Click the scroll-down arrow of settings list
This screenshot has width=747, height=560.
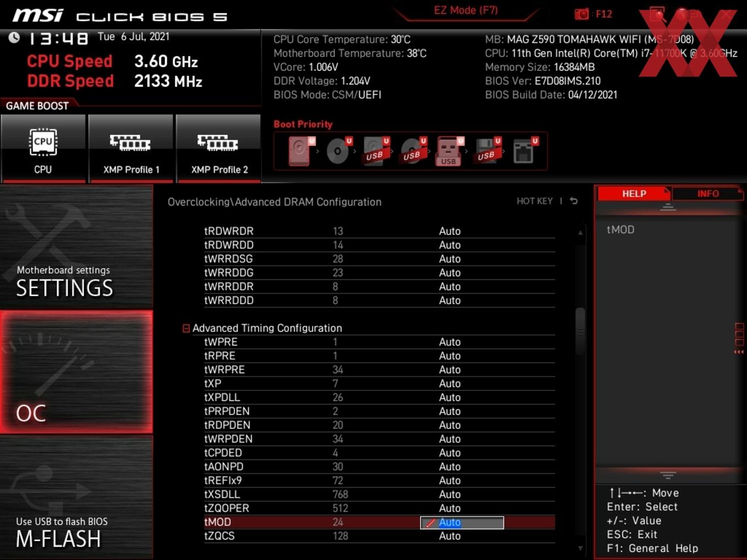click(x=580, y=548)
